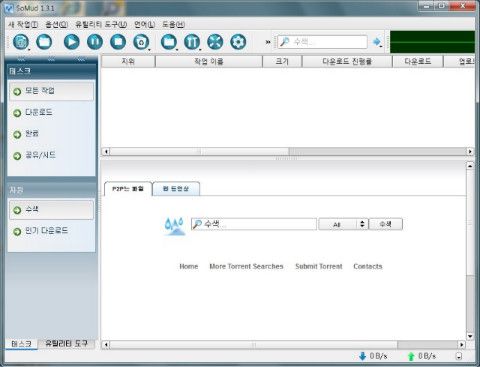Collapse the 태스크 sidebar panel header
This screenshot has height=367, width=480.
click(x=52, y=71)
